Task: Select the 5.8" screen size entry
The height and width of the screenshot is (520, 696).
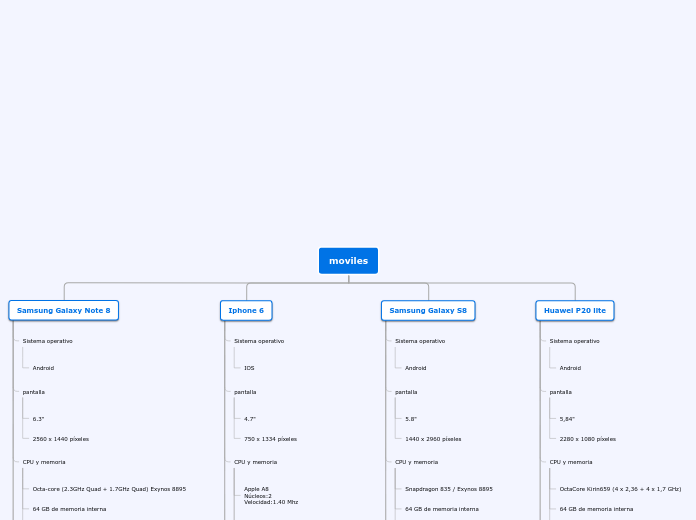Action: point(411,419)
